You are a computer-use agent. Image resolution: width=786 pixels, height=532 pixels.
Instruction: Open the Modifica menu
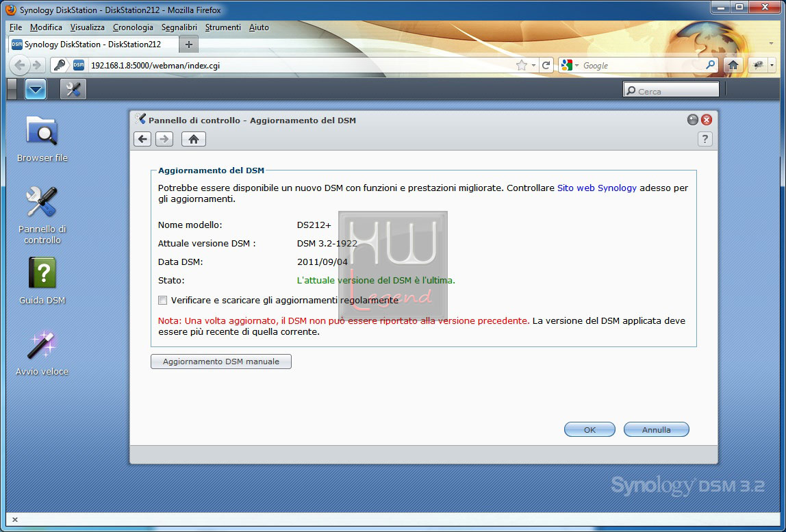[x=46, y=27]
